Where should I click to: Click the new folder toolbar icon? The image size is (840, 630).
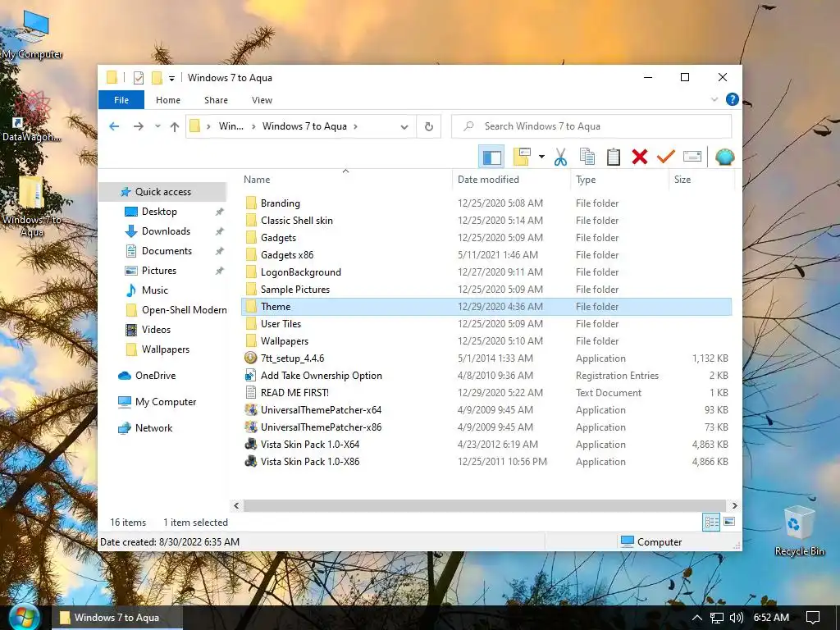click(x=522, y=157)
